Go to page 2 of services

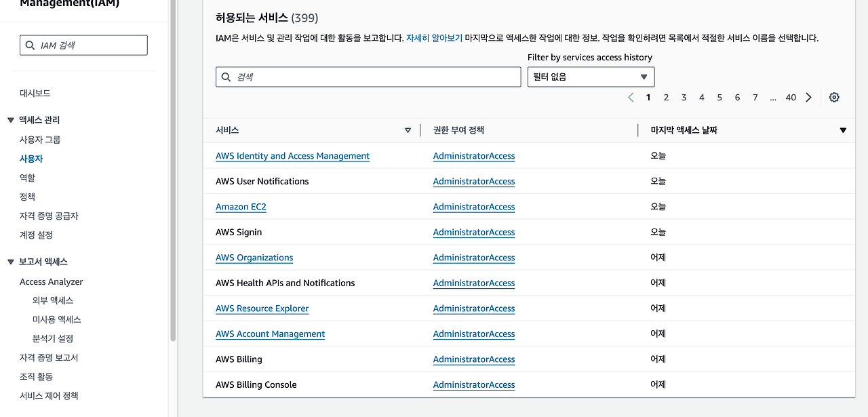(x=666, y=97)
